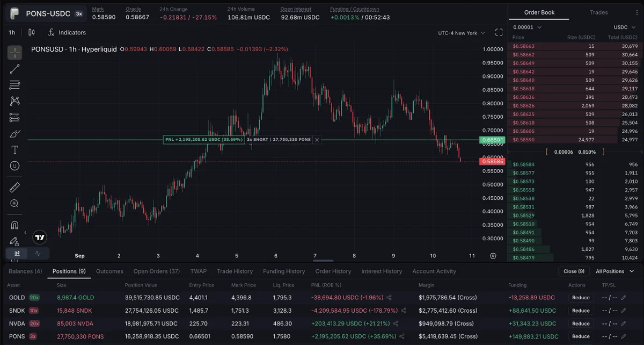Open the Outcomes tab
The height and width of the screenshot is (345, 644).
(x=109, y=271)
